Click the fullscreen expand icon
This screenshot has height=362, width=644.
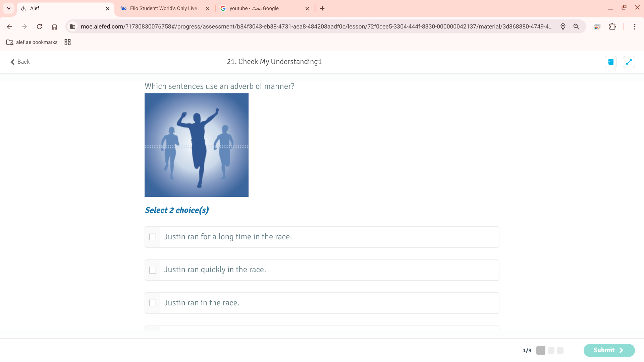click(629, 62)
